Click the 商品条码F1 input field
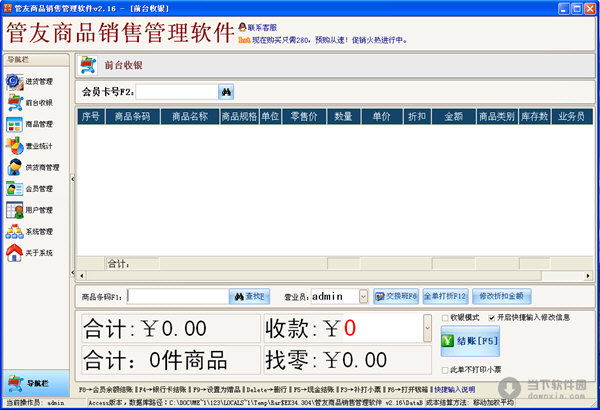 177,296
